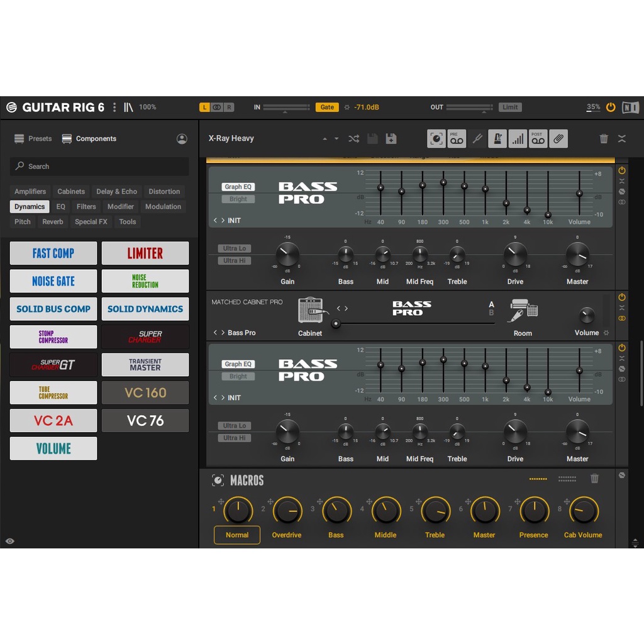Click the component Search field
Viewport: 644px width, 644px height.
click(x=99, y=166)
